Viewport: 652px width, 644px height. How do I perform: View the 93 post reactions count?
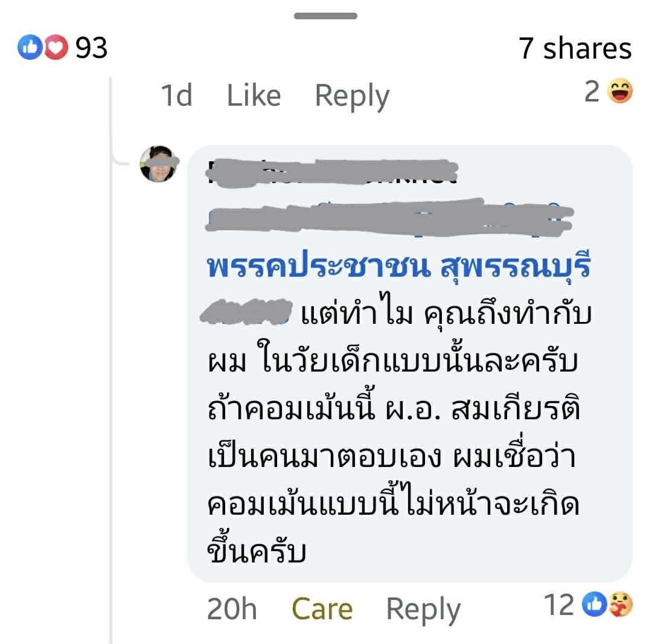pos(92,48)
